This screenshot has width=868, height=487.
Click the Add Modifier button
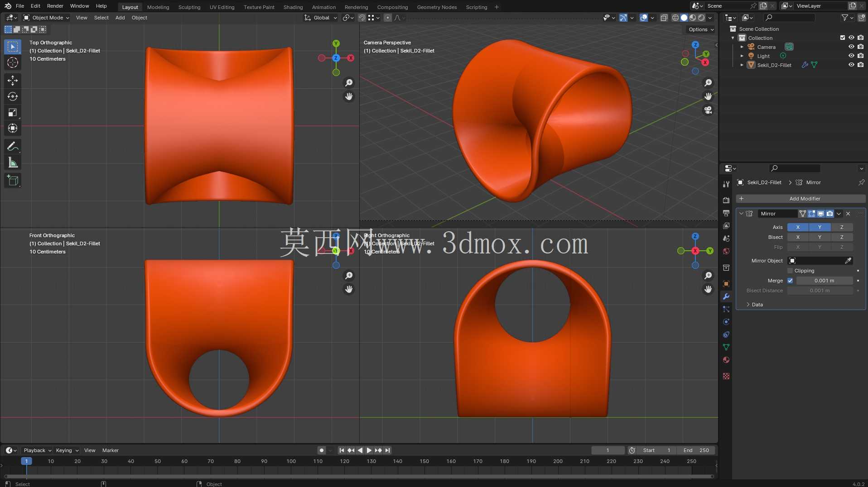click(800, 199)
